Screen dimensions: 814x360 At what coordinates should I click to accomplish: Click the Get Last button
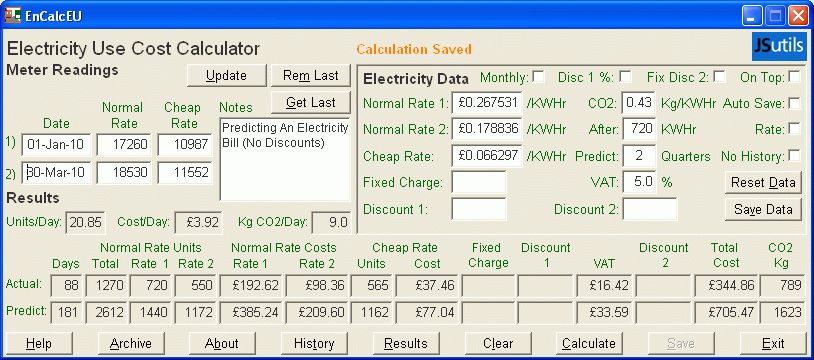(x=311, y=103)
